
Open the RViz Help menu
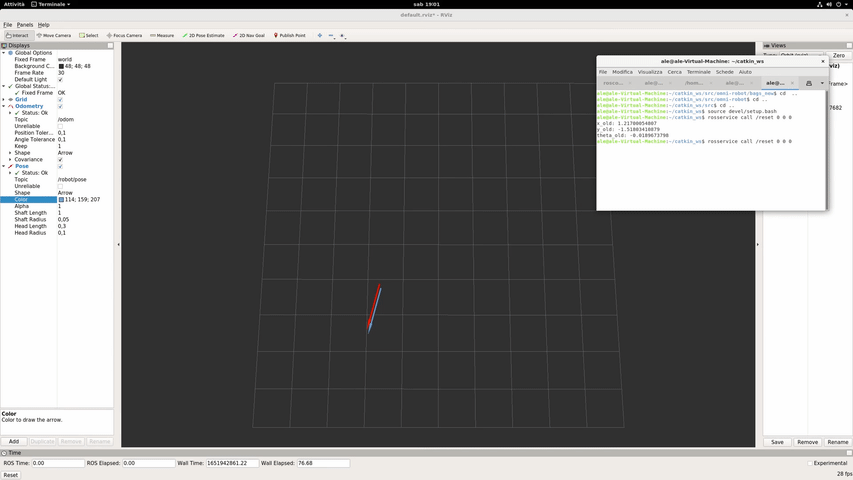[x=44, y=24]
